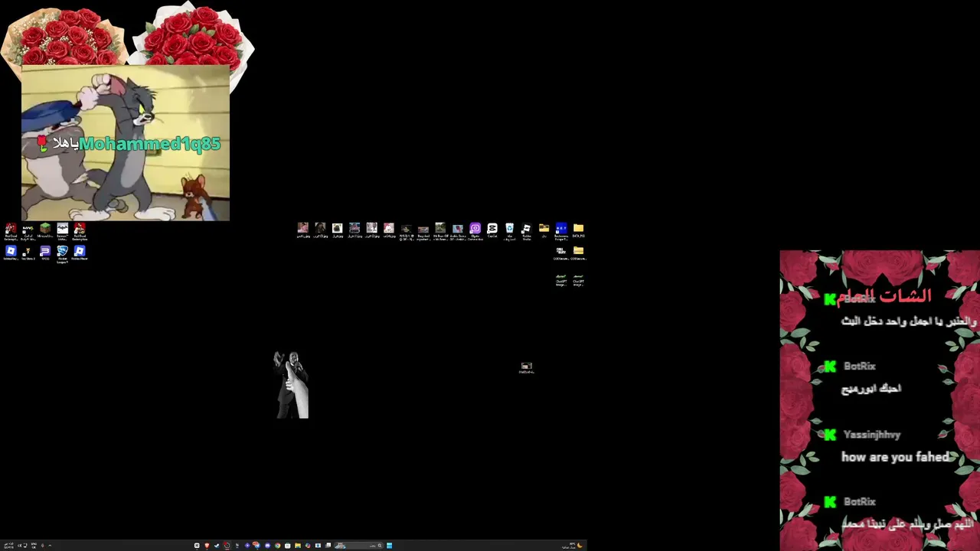Click the username Yassinjhhvy in the chat
This screenshot has width=980, height=551.
(872, 435)
